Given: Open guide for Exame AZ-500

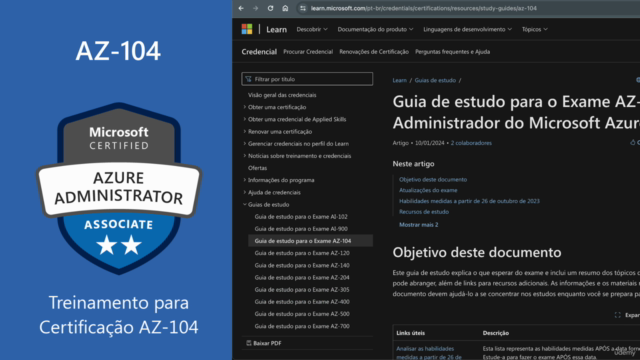Looking at the screenshot, I should (x=302, y=314).
